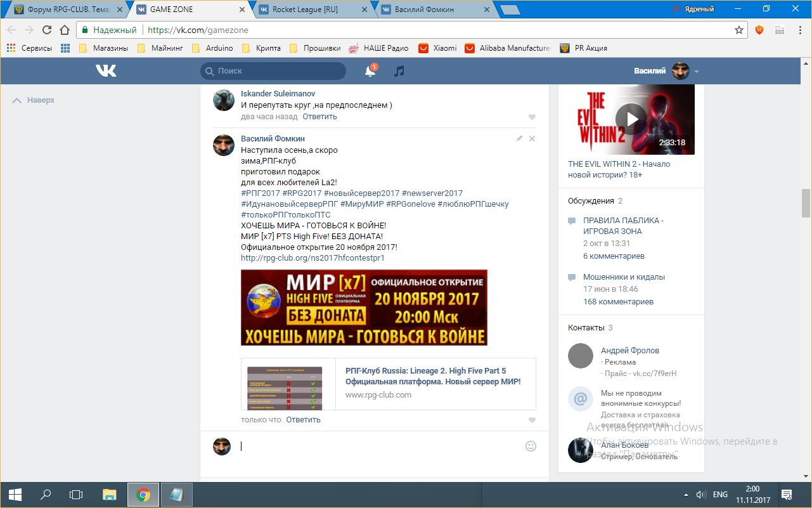Image resolution: width=812 pixels, height=508 pixels.
Task: Open the Прошивки bookmark folder
Action: click(315, 48)
